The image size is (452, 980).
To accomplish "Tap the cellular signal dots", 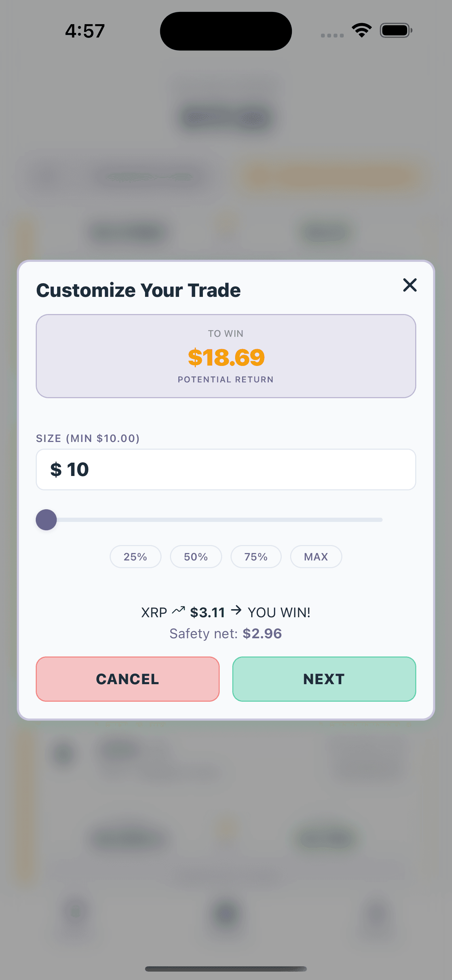I will (x=332, y=35).
